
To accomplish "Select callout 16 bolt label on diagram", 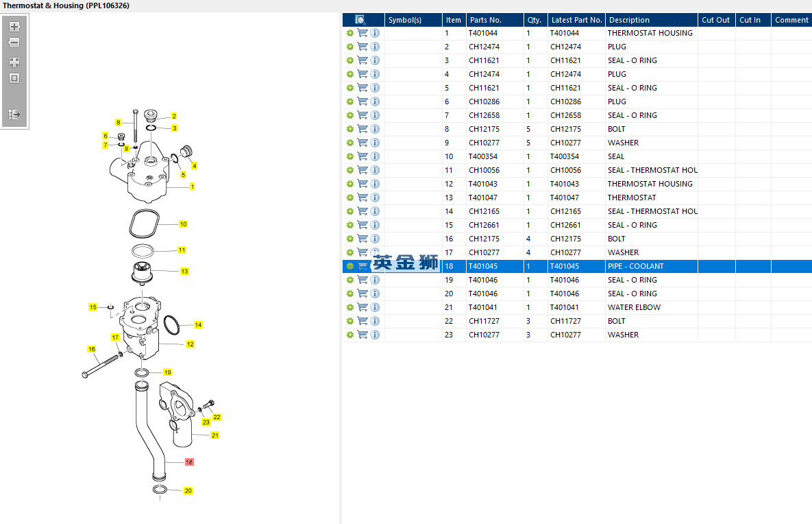I will click(x=92, y=349).
